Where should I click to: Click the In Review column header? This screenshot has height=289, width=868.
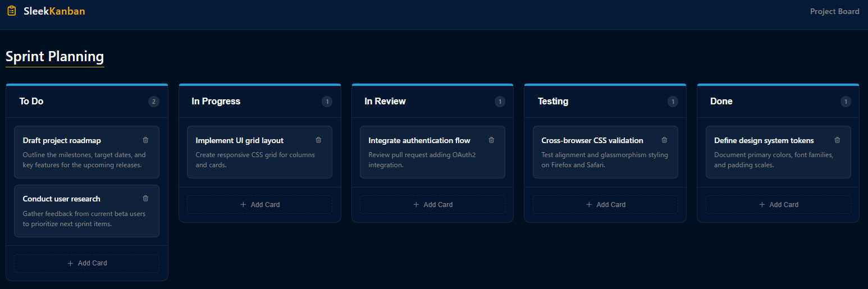coord(385,102)
